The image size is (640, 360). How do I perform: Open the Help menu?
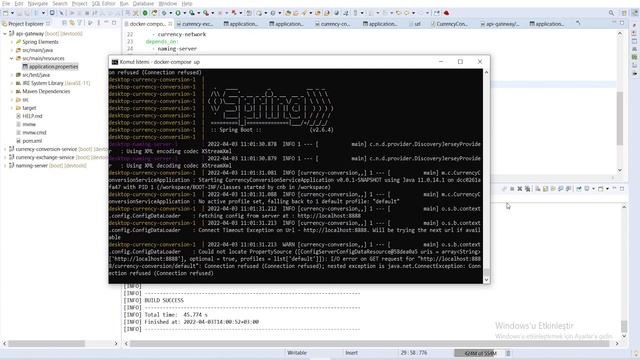(x=187, y=3)
